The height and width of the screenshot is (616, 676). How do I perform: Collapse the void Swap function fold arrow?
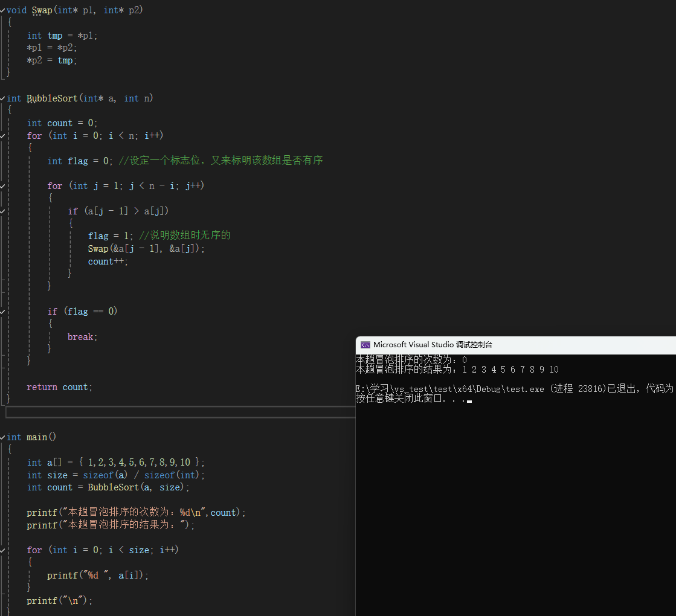pyautogui.click(x=2, y=10)
